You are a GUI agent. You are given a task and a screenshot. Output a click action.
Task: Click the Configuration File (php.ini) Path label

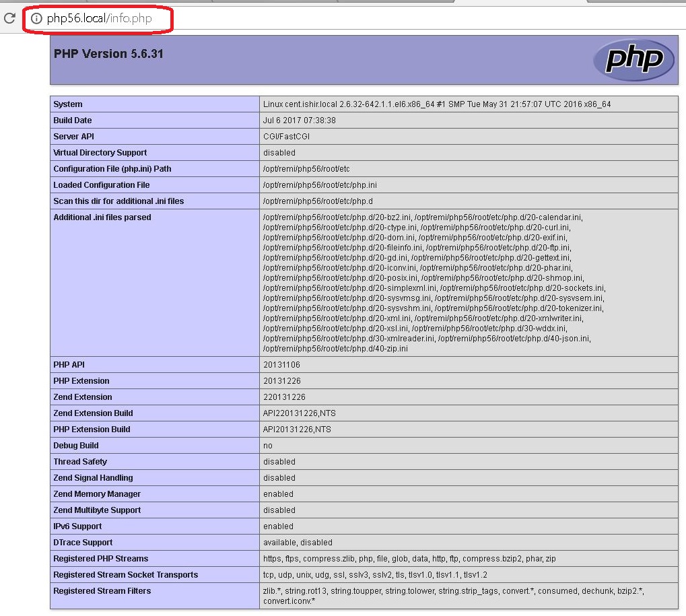tap(111, 168)
